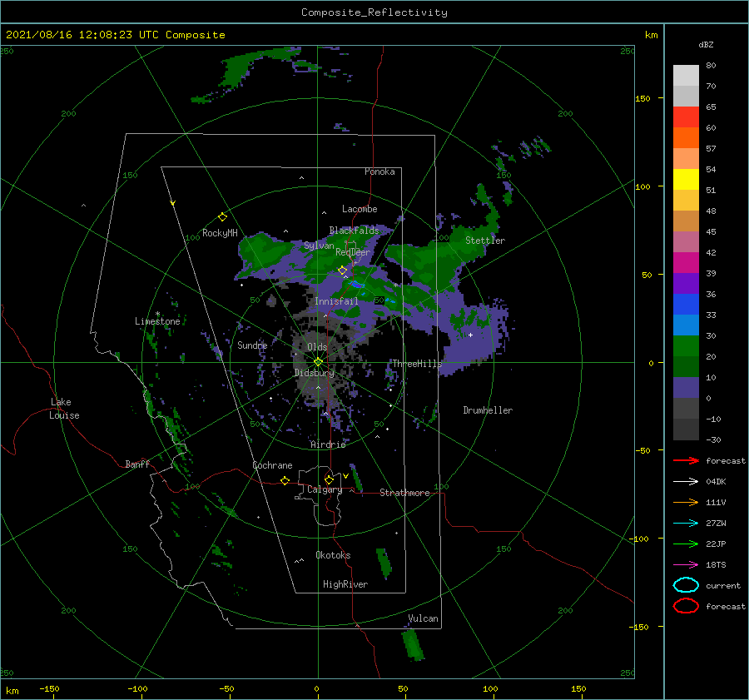749x700 pixels.
Task: Click the Olds town label
Action: coord(317,347)
